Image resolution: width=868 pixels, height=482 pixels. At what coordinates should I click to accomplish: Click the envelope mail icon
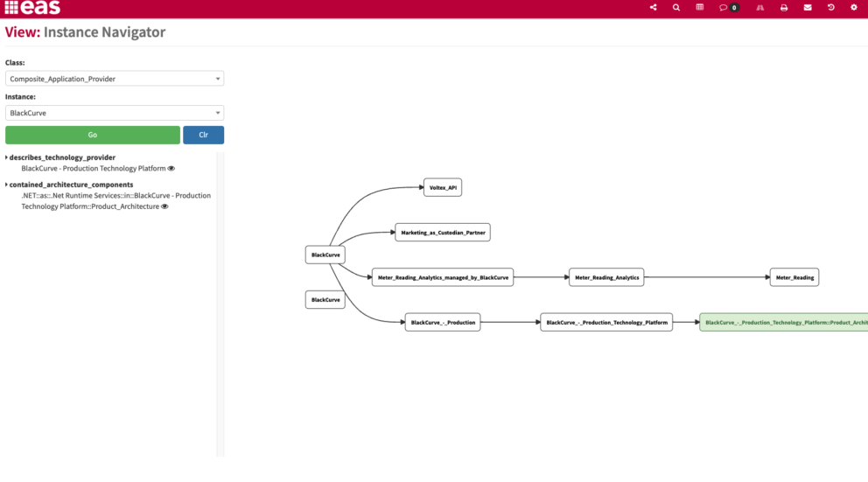[x=808, y=8]
